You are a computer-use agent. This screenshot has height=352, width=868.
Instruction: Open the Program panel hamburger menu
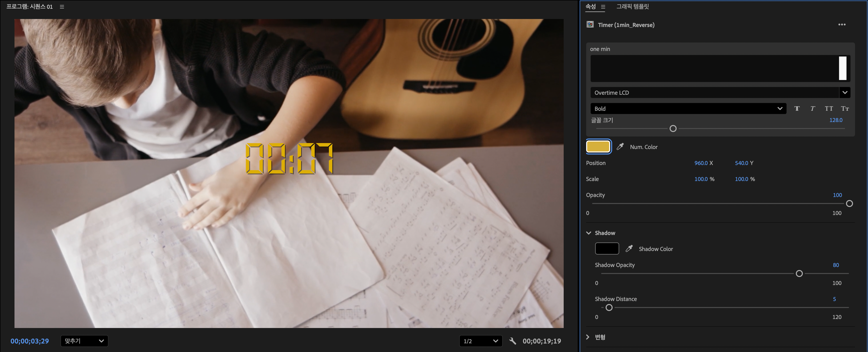coord(62,7)
